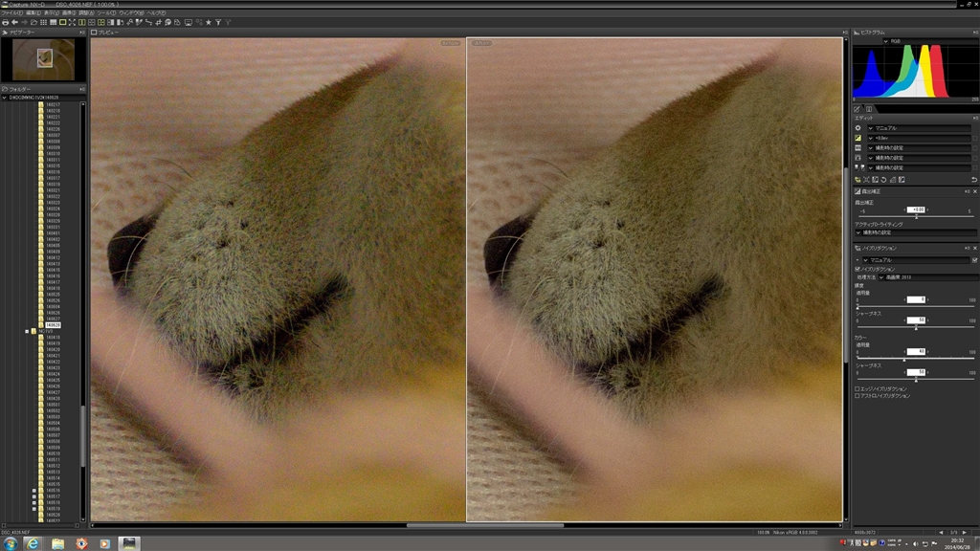Image resolution: width=980 pixels, height=551 pixels.
Task: Open the ヒストグラム panel options button
Action: [975, 33]
